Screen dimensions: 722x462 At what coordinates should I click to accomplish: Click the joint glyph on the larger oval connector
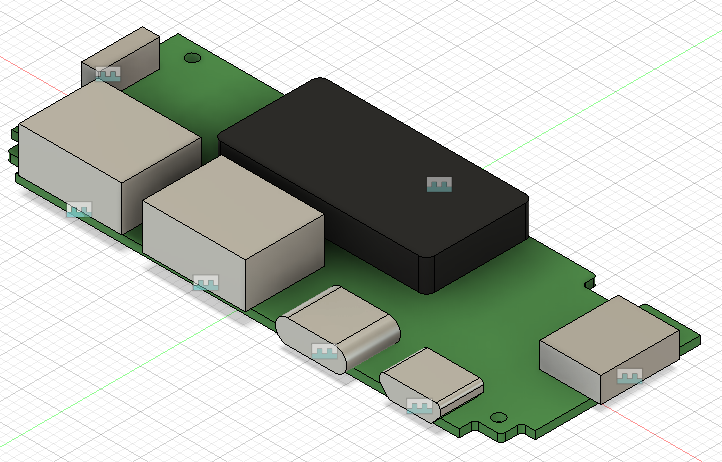pos(325,351)
